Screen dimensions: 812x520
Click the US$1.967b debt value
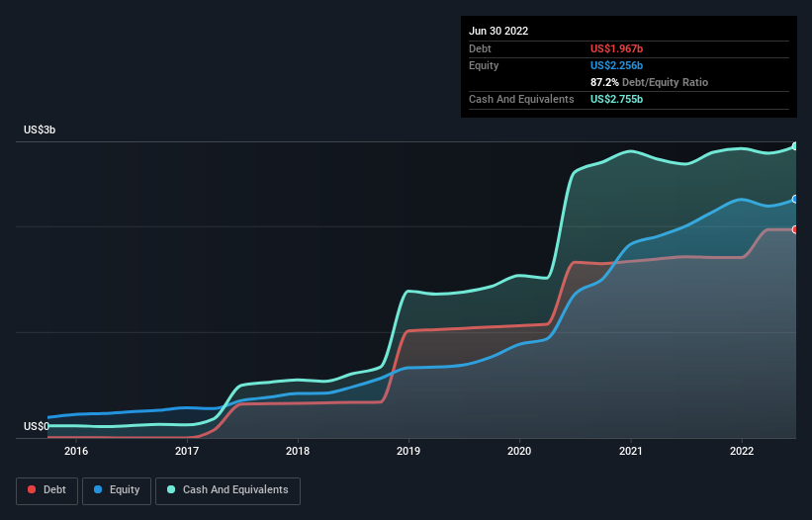[x=616, y=48]
